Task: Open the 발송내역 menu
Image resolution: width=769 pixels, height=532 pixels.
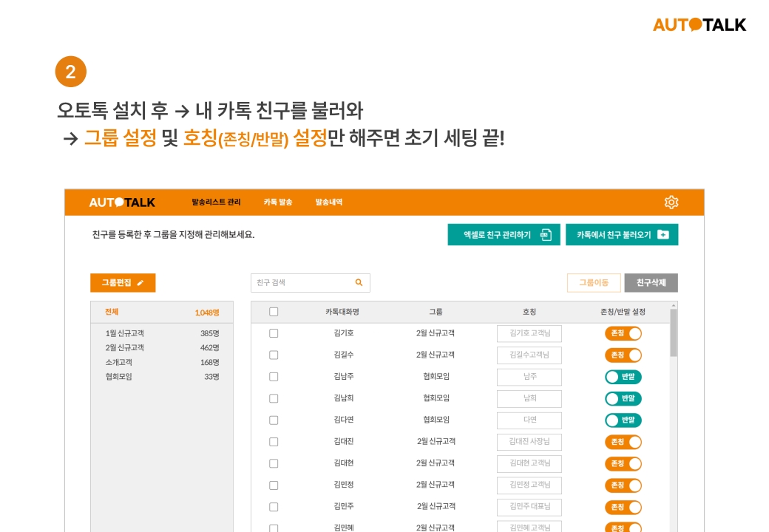Action: [328, 202]
